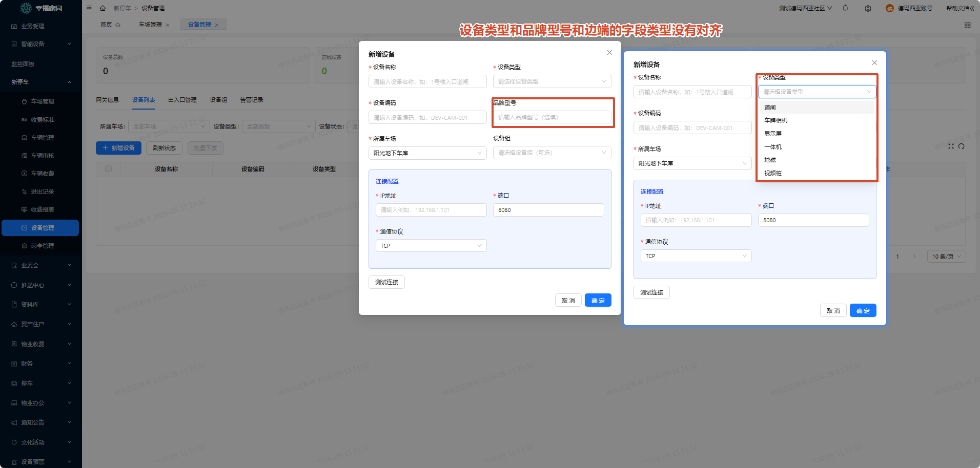Click 确定 in the left dialog
Screen dimensions: 980x468
(598, 301)
